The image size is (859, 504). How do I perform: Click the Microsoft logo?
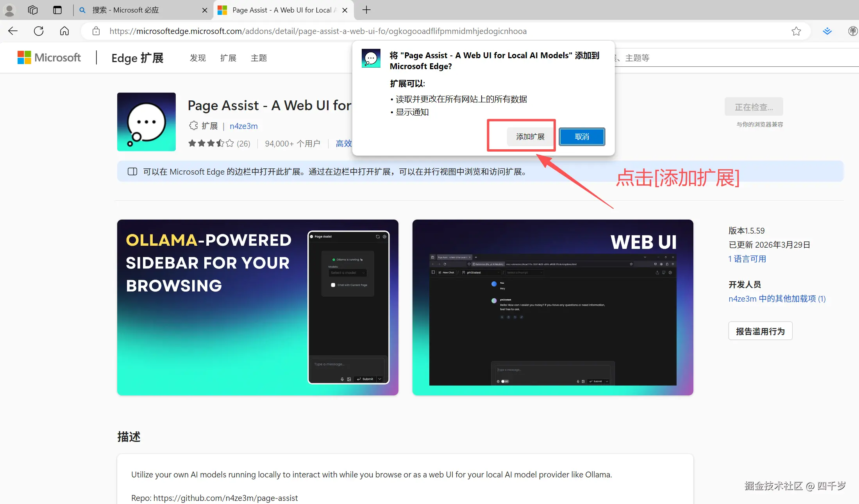point(49,58)
